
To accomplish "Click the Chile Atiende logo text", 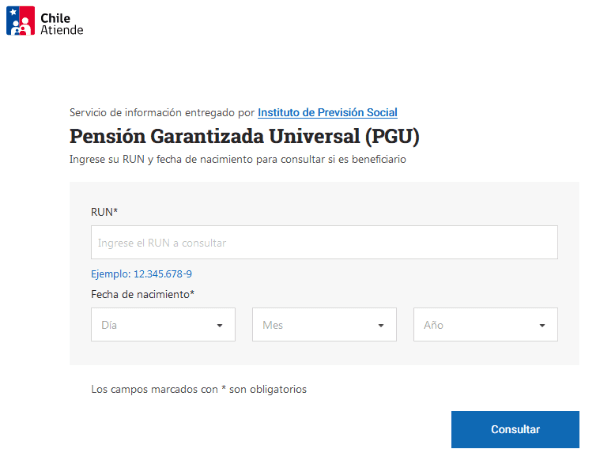I will point(63,23).
